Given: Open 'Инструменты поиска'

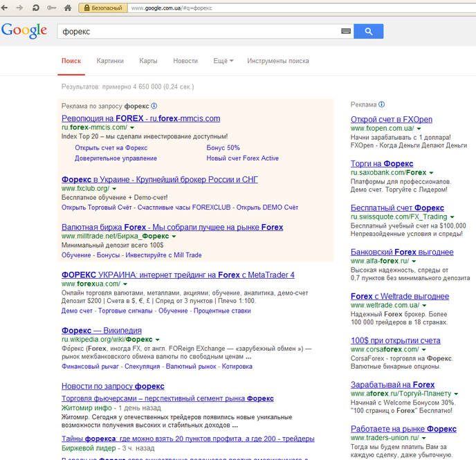Looking at the screenshot, I should (x=277, y=61).
